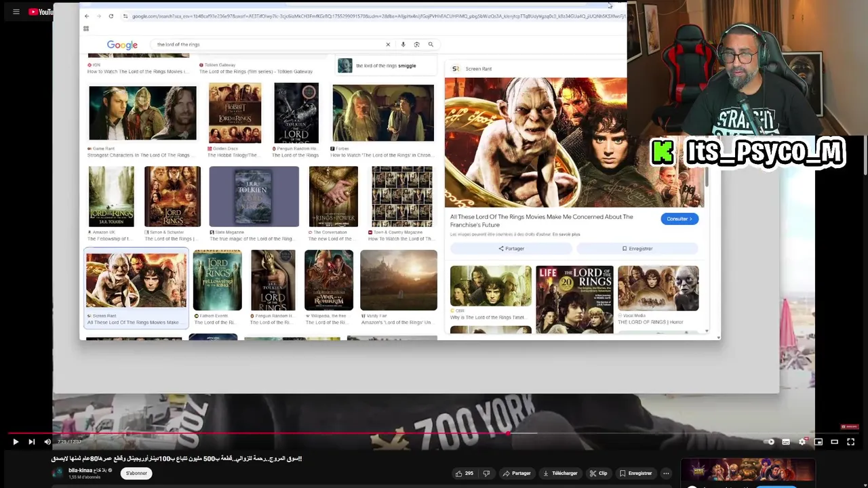
Task: Go to the YouTube home logo
Action: pyautogui.click(x=41, y=12)
